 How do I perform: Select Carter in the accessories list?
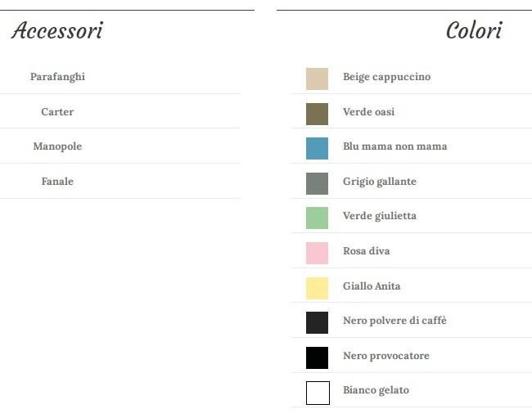click(57, 112)
